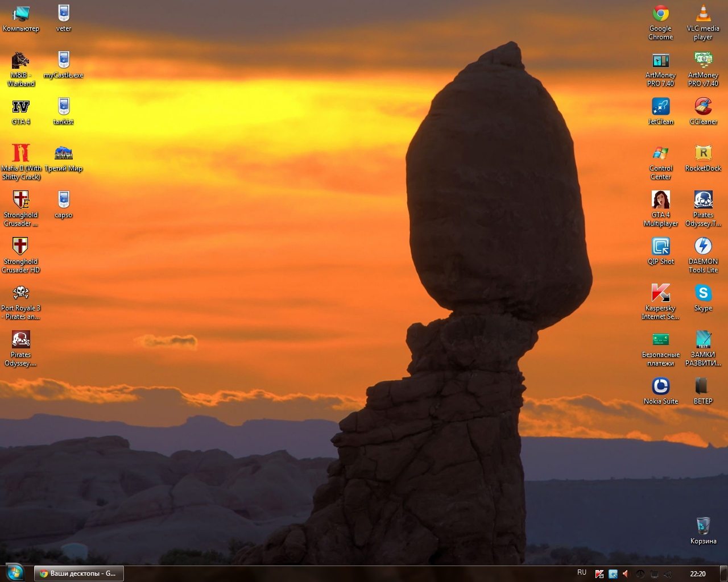Select the Kaspersky Internet Security shortcut
Image resolution: width=728 pixels, height=582 pixels.
[660, 293]
